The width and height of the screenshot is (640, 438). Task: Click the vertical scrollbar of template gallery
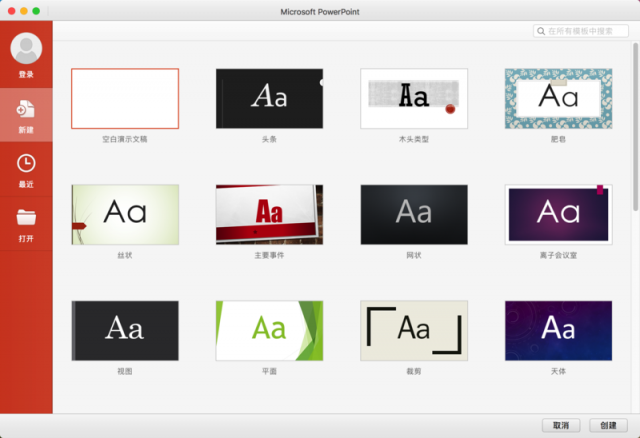tap(636, 127)
